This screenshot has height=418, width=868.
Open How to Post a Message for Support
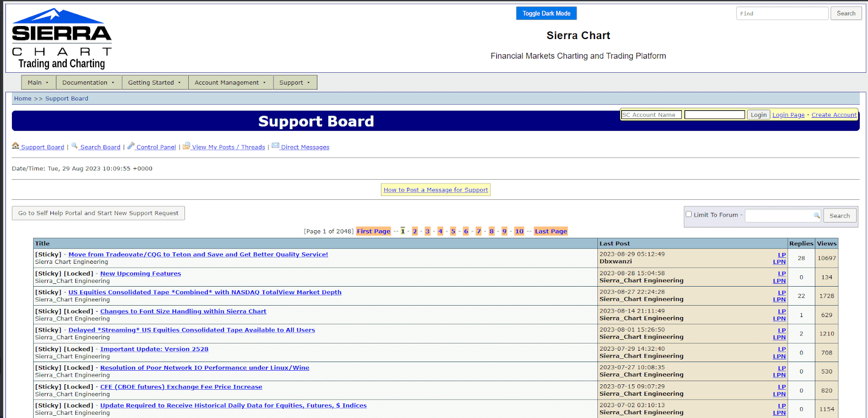point(436,189)
